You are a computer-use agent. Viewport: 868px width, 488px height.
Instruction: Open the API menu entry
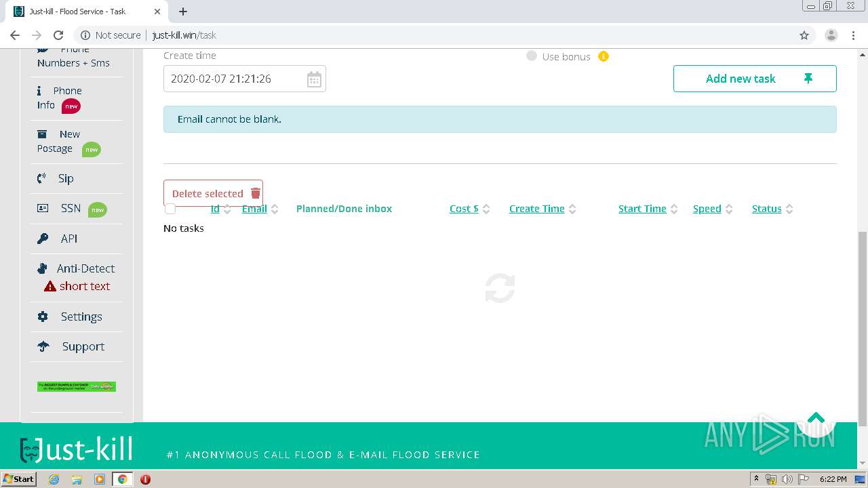[68, 239]
